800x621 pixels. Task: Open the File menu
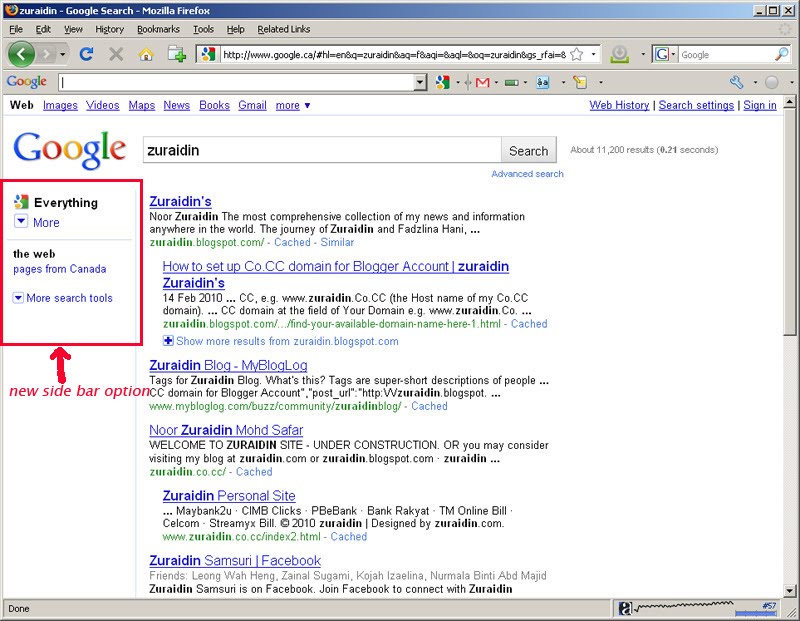click(16, 29)
